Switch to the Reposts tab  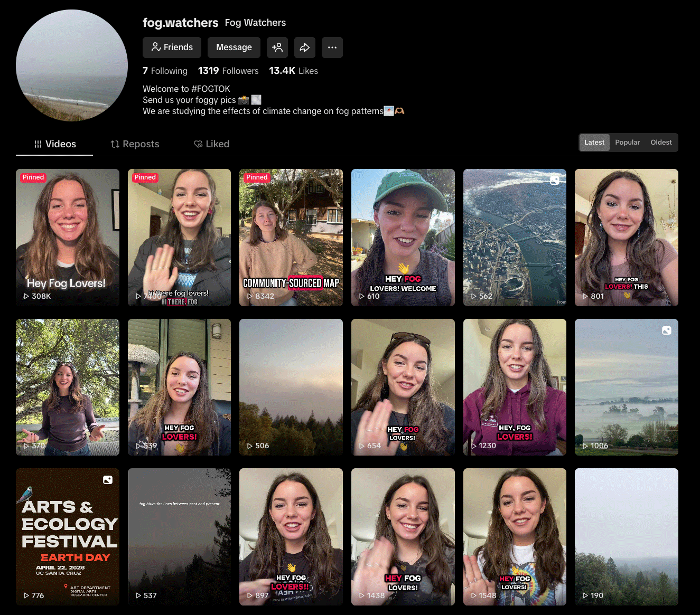(135, 144)
